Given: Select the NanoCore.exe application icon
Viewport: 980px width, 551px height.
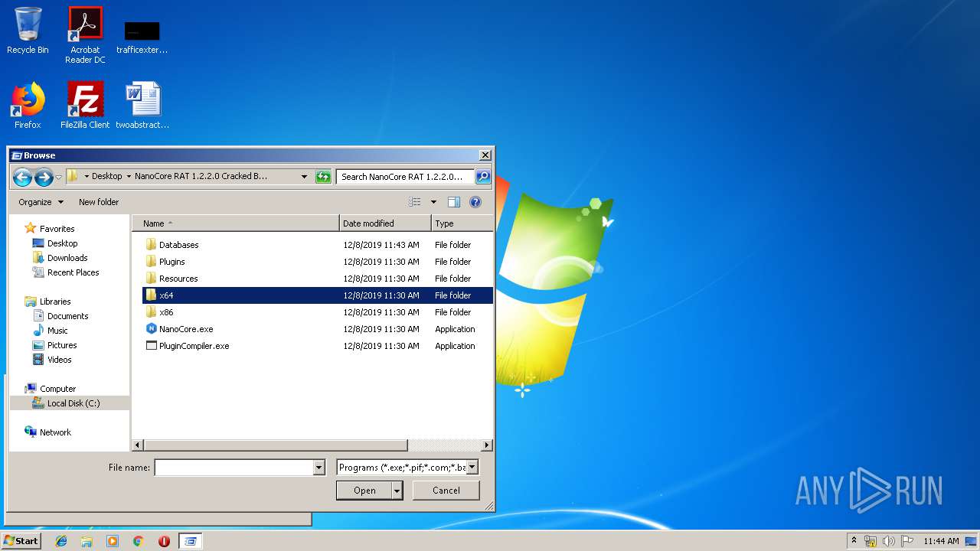Looking at the screenshot, I should pyautogui.click(x=151, y=329).
